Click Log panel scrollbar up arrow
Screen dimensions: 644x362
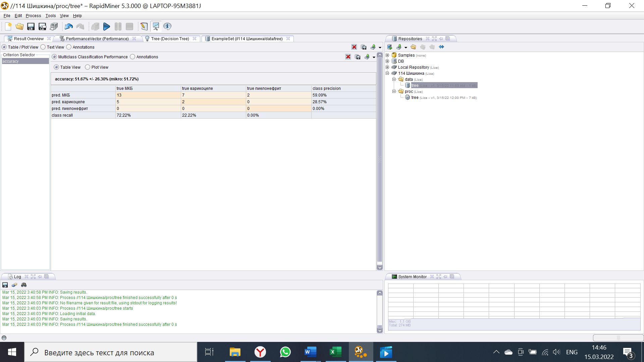(380, 293)
